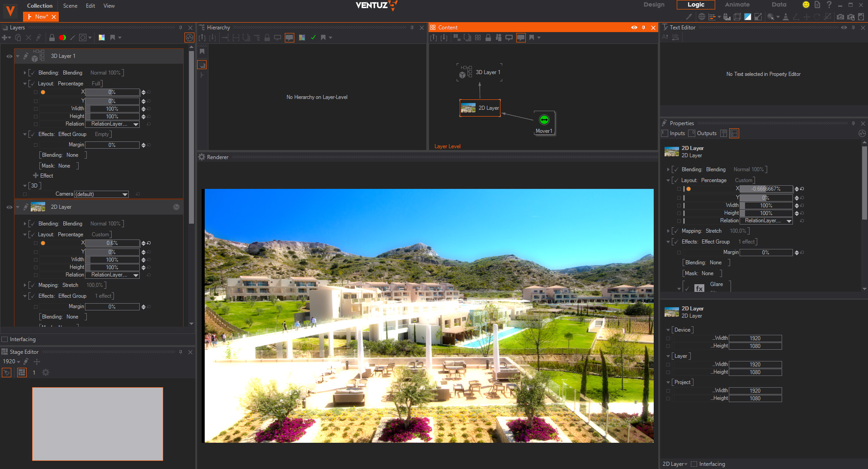The image size is (868, 469).
Task: Click the globe icon in top toolbar
Action: (702, 17)
